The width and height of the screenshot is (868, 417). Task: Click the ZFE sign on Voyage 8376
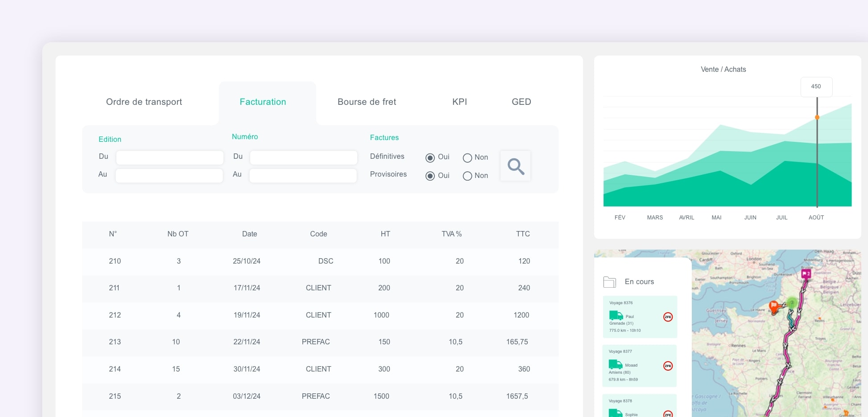(668, 317)
